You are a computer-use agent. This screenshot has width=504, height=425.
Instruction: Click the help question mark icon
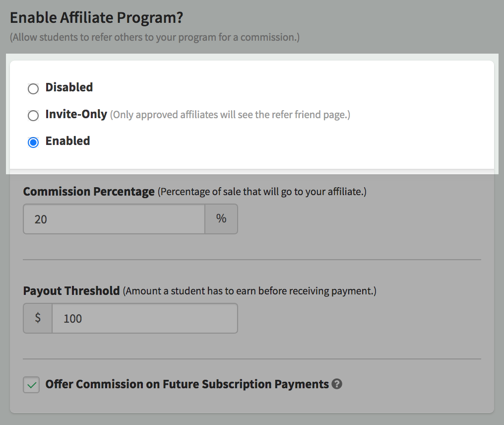tap(337, 384)
